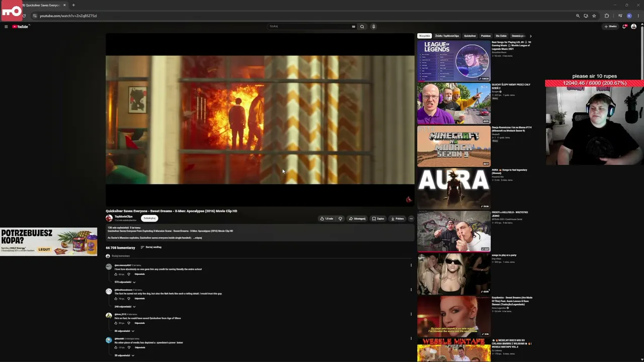Expand the 30 odpowiedzi replies
This screenshot has height=362, width=644.
coord(124,355)
